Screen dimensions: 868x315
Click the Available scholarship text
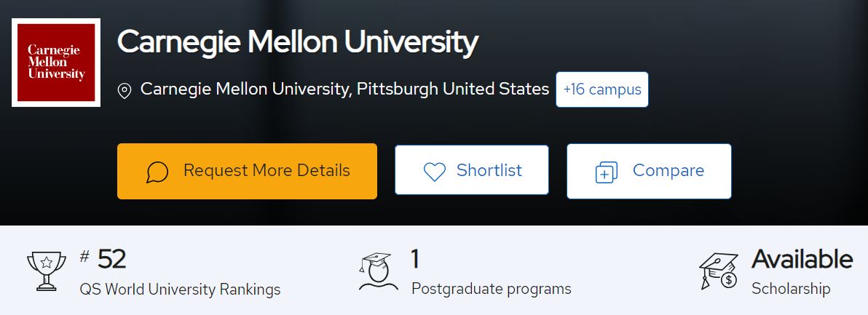802,259
